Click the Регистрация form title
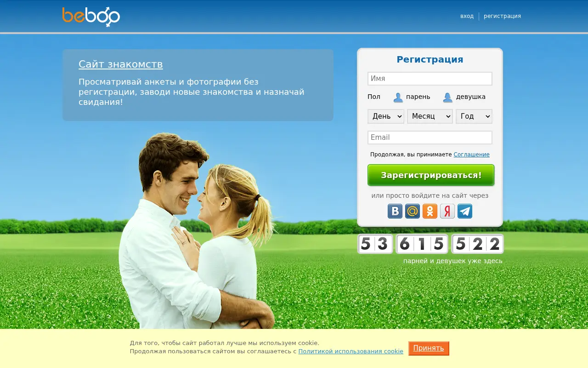The height and width of the screenshot is (368, 588). point(430,59)
